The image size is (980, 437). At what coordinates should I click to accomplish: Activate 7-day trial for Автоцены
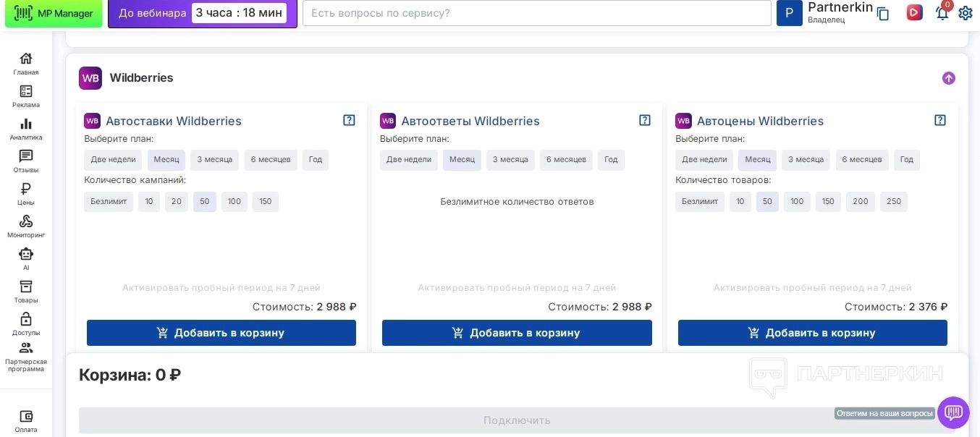(x=813, y=288)
